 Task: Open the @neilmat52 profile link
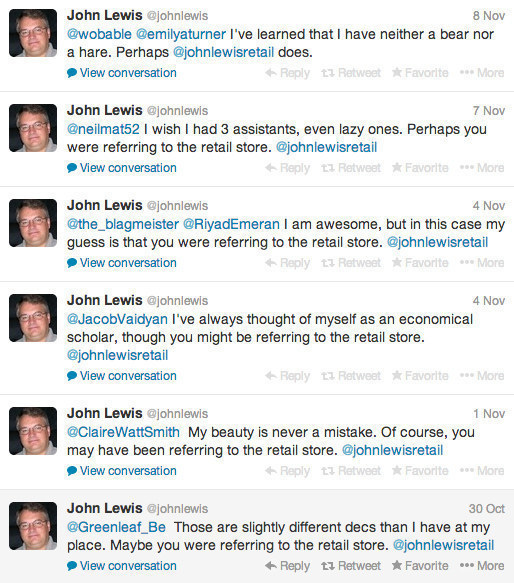click(x=103, y=129)
